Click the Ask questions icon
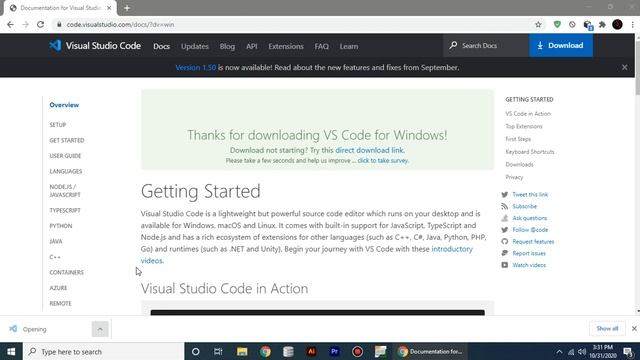This screenshot has height=360, width=640. [505, 218]
